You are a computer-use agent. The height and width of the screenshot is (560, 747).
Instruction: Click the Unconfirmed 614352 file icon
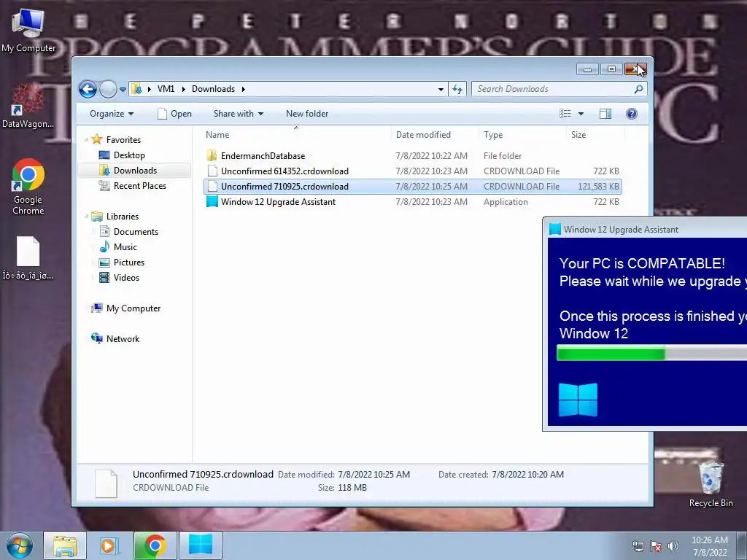[x=212, y=171]
